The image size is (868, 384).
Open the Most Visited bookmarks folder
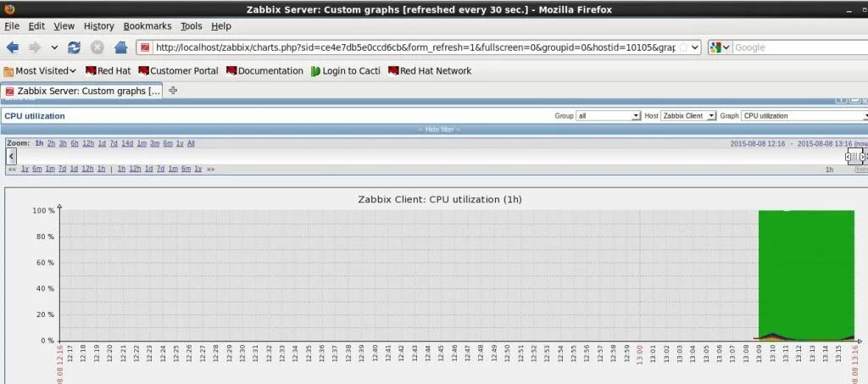[40, 71]
